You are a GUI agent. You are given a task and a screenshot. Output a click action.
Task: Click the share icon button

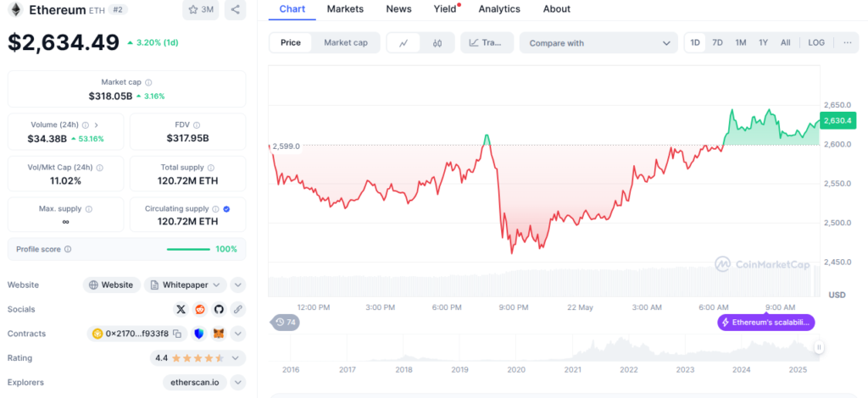[236, 9]
